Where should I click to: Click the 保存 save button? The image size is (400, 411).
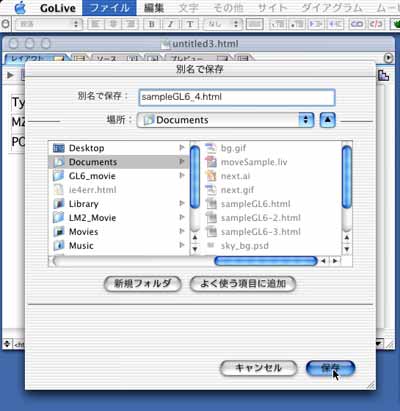(330, 368)
